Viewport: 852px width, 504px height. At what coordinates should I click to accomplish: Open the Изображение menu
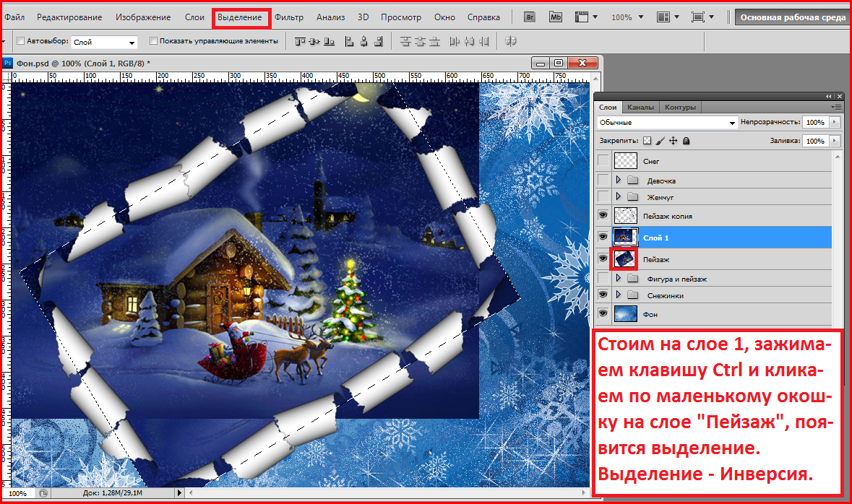[143, 17]
